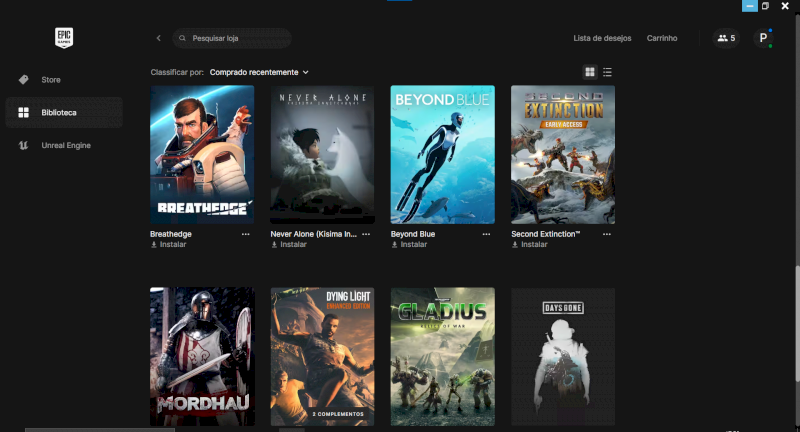
Task: Click the Beyond Blue title text
Action: (413, 234)
